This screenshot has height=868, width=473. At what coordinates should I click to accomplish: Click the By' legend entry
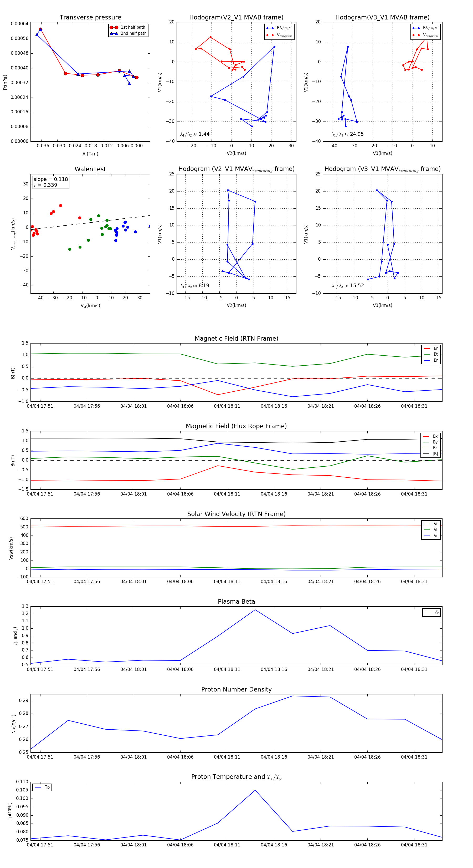click(431, 442)
